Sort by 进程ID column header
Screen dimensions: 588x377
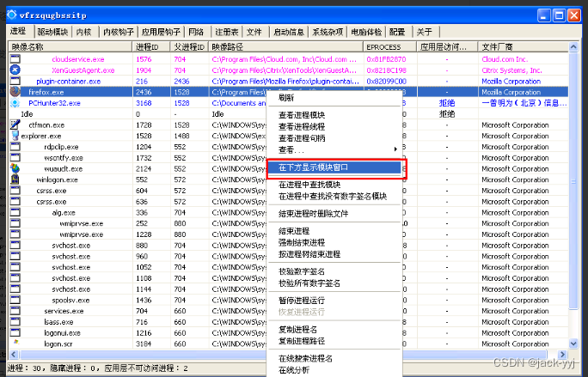coord(151,47)
